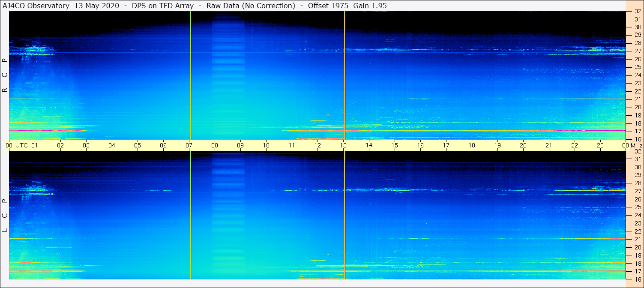644x288 pixels.
Task: Click the 'R C P' vertical panel label
Action: [5, 75]
